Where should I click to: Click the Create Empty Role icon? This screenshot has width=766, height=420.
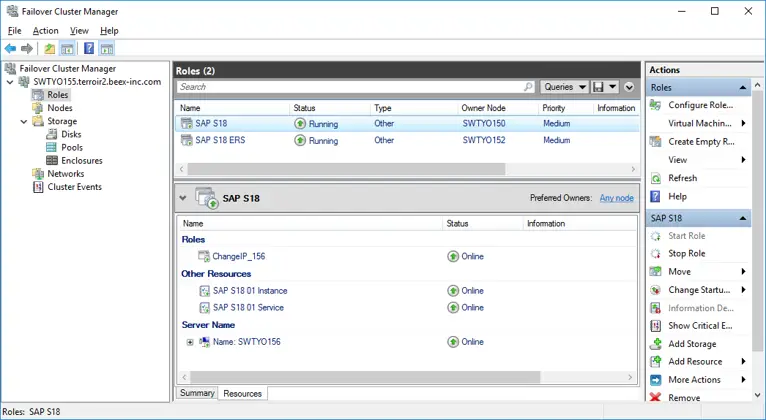[x=656, y=142]
